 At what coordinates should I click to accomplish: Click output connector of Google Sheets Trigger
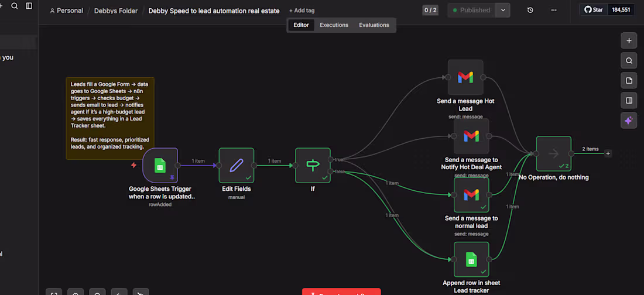178,166
